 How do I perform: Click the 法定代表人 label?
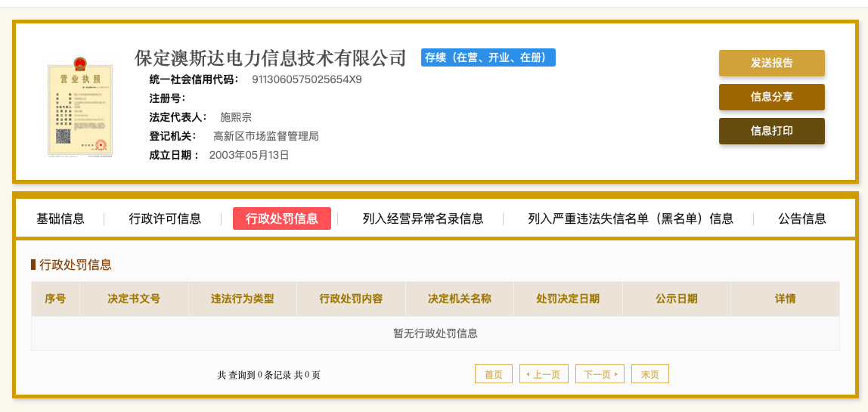coord(178,117)
